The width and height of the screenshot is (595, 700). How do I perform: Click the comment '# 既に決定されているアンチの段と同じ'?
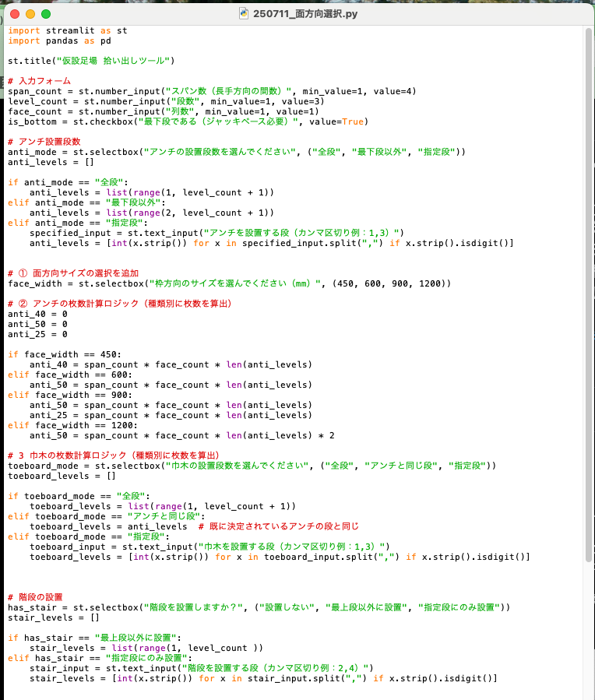[279, 527]
